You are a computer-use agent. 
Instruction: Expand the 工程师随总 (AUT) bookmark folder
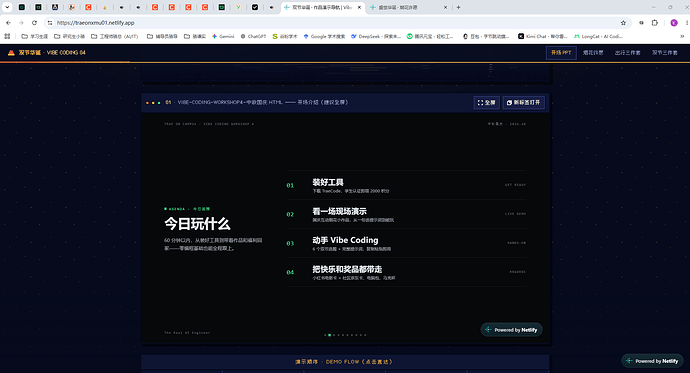pyautogui.click(x=114, y=37)
